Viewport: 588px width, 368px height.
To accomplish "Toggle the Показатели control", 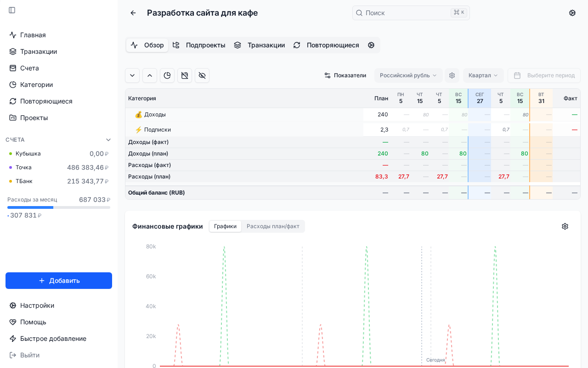I will click(345, 75).
